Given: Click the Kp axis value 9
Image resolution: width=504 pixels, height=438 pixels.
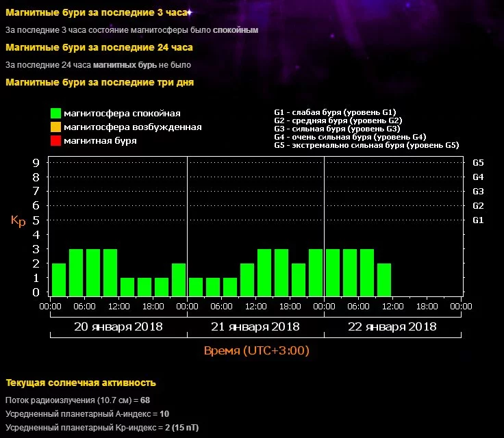Looking at the screenshot, I should (36, 163).
